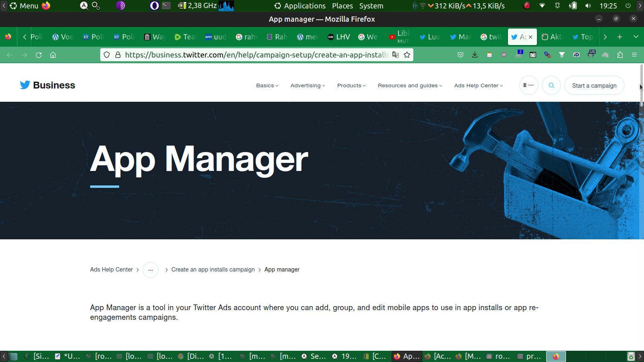Expand the Basics navigation dropdown
Viewport: 644px width, 362px height.
pyautogui.click(x=267, y=86)
